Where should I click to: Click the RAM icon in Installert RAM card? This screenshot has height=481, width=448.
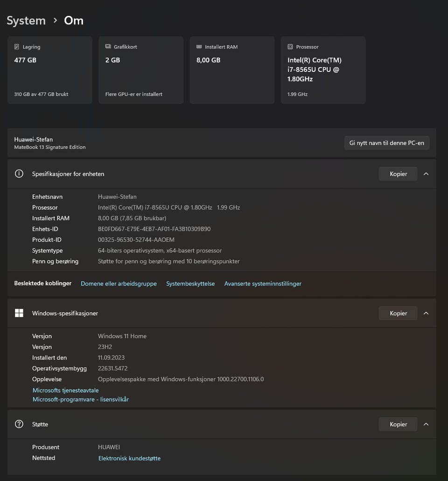(x=199, y=47)
